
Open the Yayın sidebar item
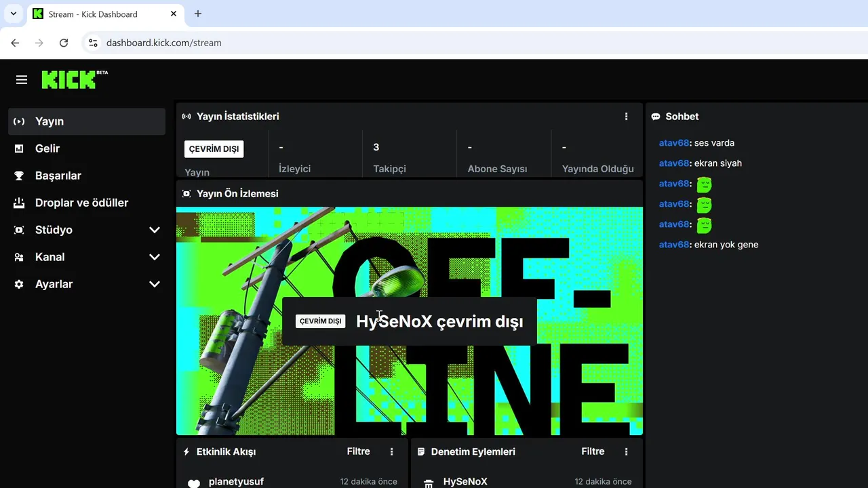87,121
